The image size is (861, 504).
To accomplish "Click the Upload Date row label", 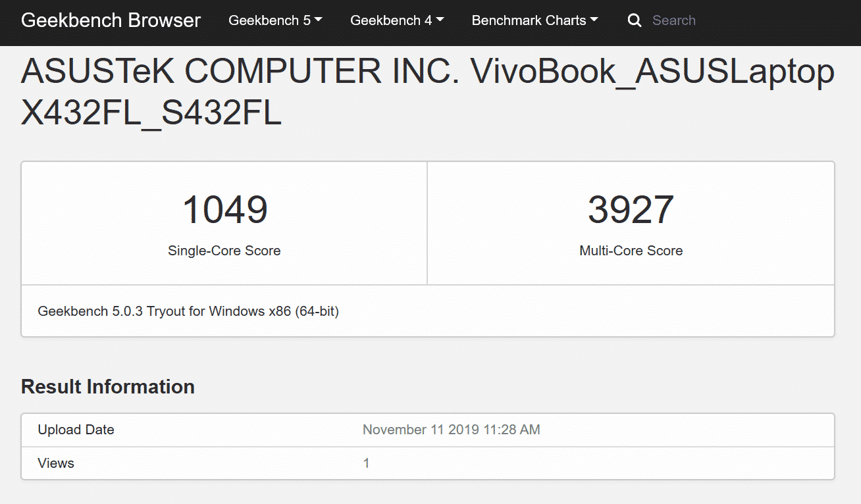I will pyautogui.click(x=76, y=430).
